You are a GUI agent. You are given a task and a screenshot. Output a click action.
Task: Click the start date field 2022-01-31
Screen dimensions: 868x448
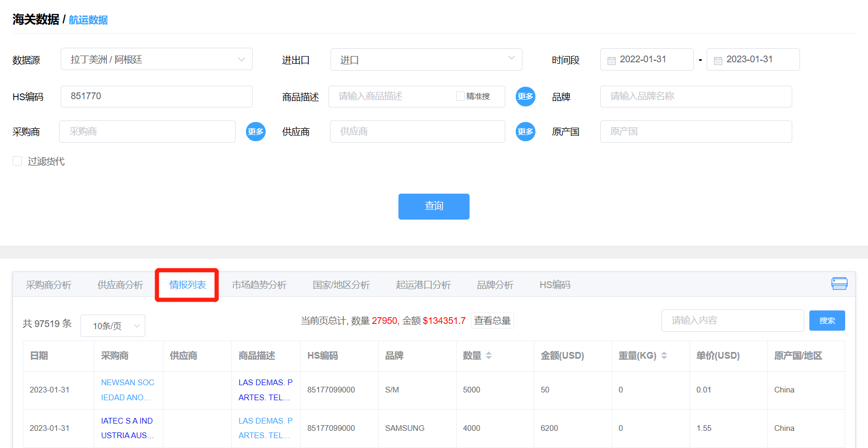[x=647, y=59]
